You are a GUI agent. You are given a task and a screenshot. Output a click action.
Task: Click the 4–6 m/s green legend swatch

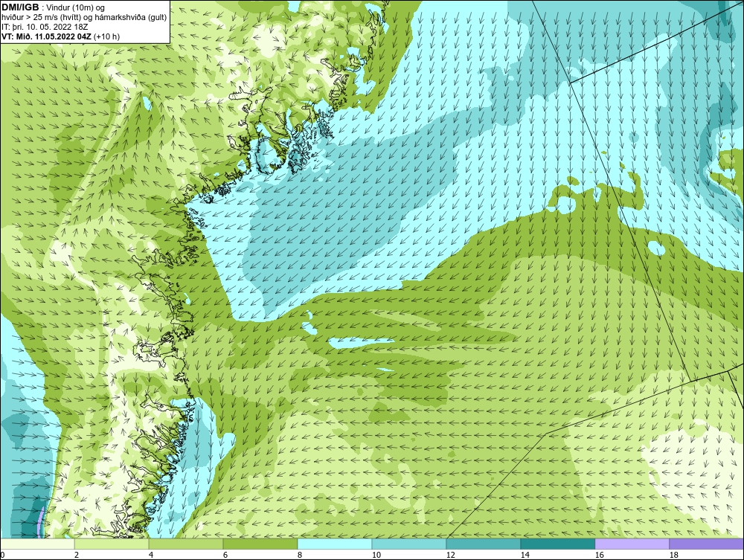(x=186, y=544)
